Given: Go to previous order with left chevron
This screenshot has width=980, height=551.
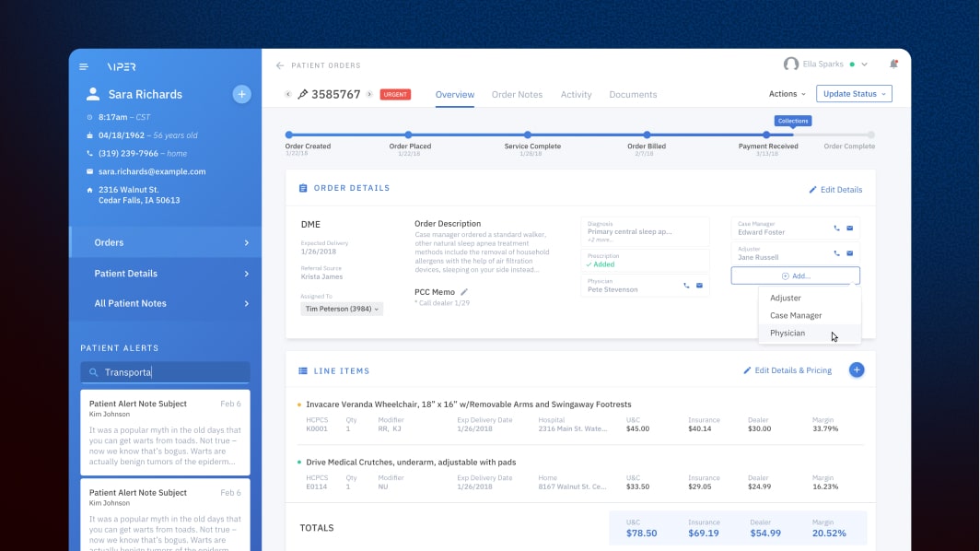Looking at the screenshot, I should (288, 94).
